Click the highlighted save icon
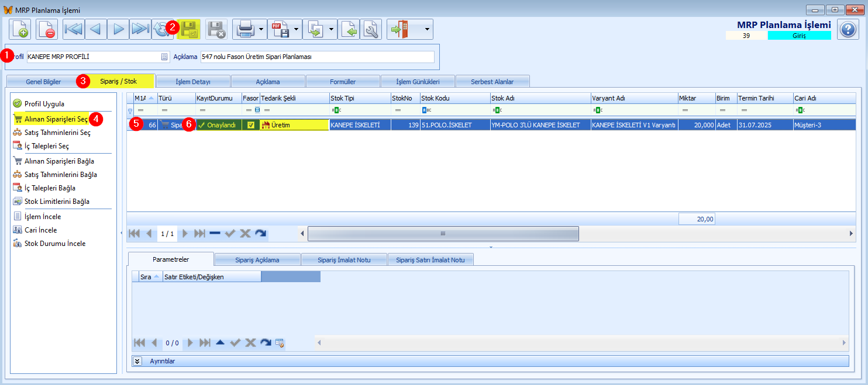The height and width of the screenshot is (385, 868). click(189, 29)
